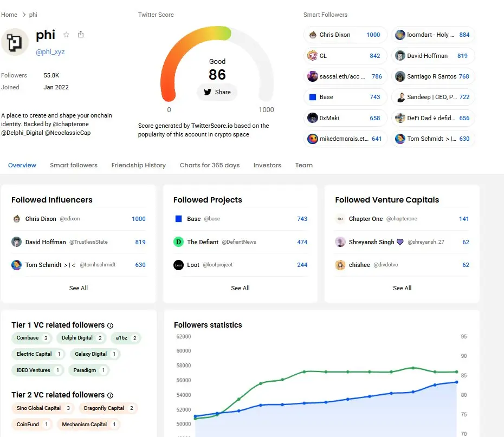Screen dimensions: 504x437
Task: Click Chris Dixon avatar in Smart Followers
Action: (x=313, y=35)
